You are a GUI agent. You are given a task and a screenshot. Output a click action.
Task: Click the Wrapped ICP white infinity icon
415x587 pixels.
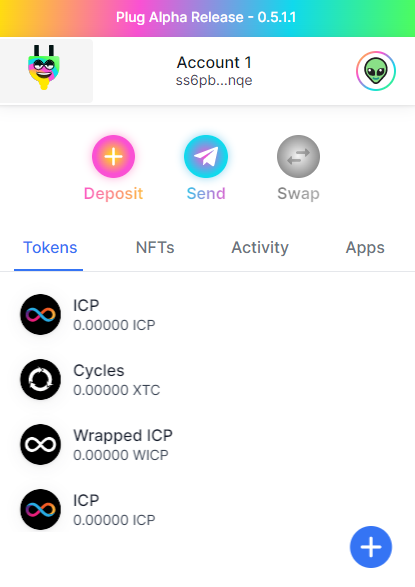click(x=40, y=444)
